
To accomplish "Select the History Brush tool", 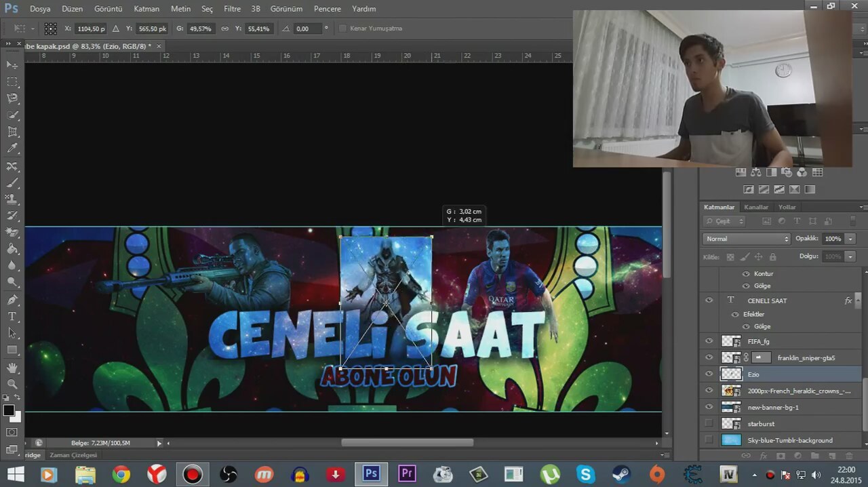I will [12, 216].
